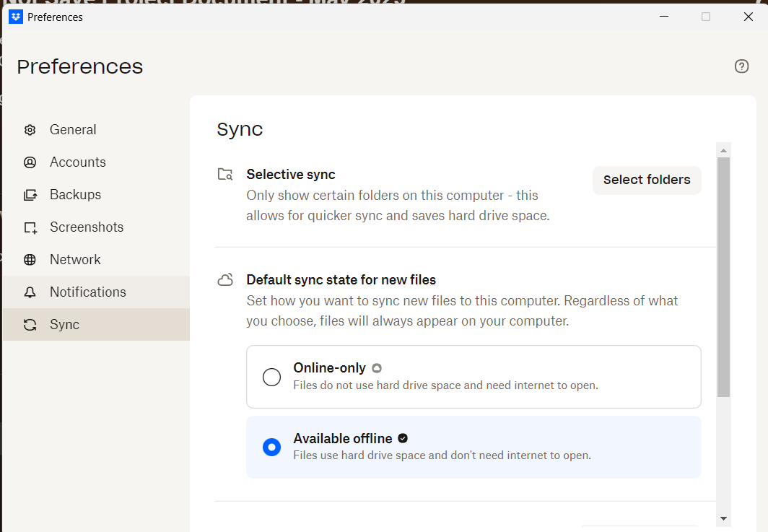Select the Available offline radio button
The height and width of the screenshot is (532, 768).
[272, 448]
